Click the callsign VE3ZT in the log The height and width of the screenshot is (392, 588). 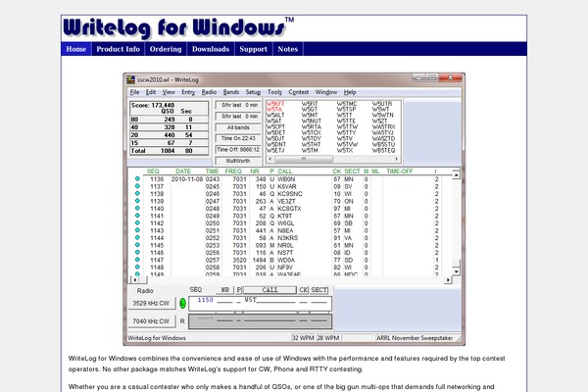tap(286, 201)
